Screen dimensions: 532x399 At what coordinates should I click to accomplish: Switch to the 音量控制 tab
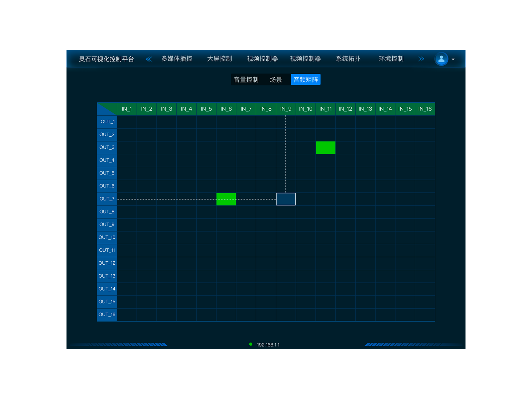click(246, 79)
